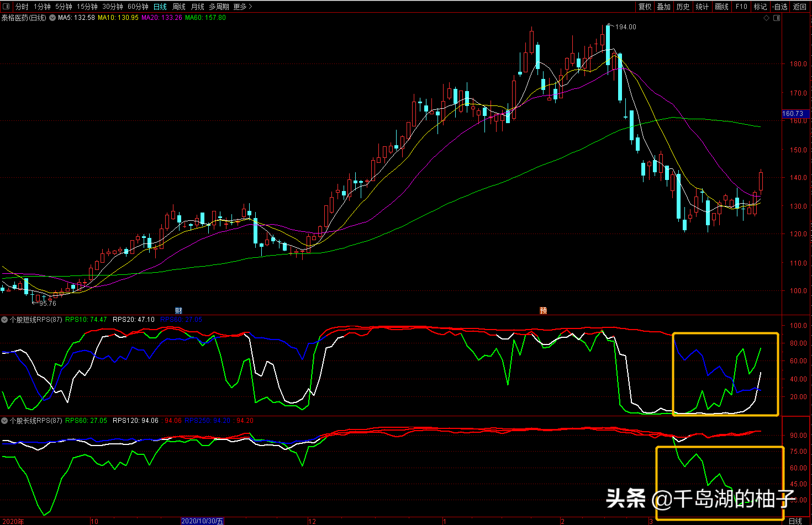Click the 泰格医药(日线) stock title
Image resolution: width=812 pixels, height=525 pixels.
point(24,18)
